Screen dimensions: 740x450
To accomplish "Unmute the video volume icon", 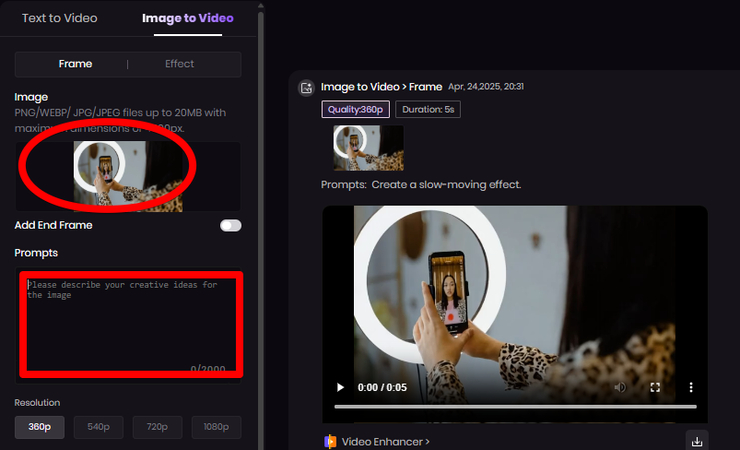I will pyautogui.click(x=620, y=387).
